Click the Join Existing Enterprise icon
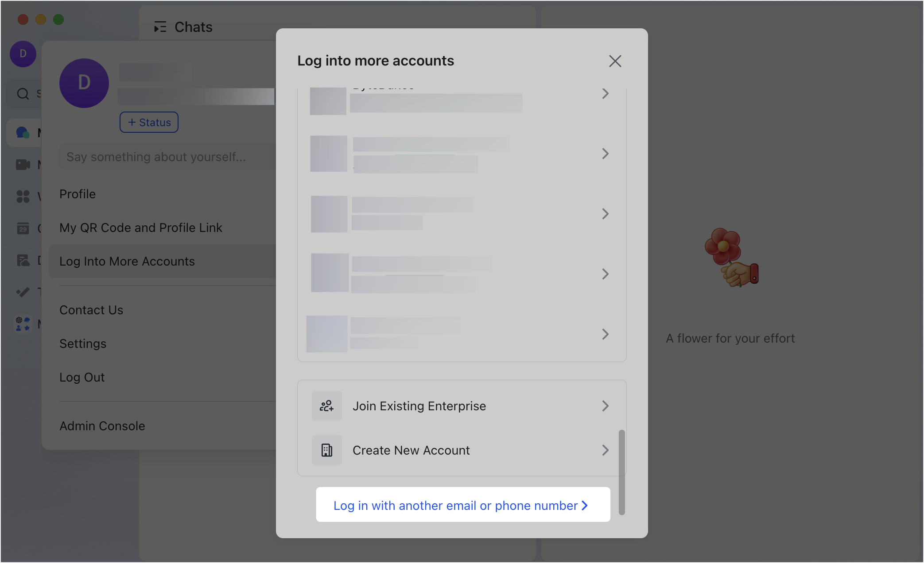This screenshot has width=924, height=563. coord(326,406)
